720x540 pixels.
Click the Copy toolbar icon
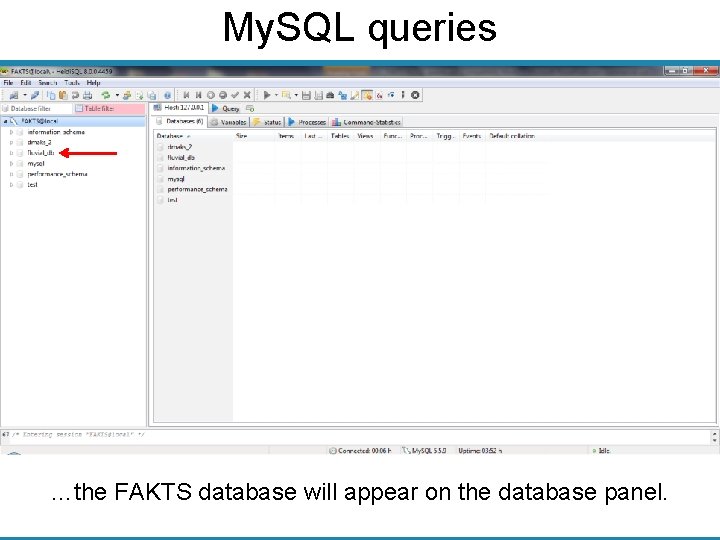coord(51,95)
